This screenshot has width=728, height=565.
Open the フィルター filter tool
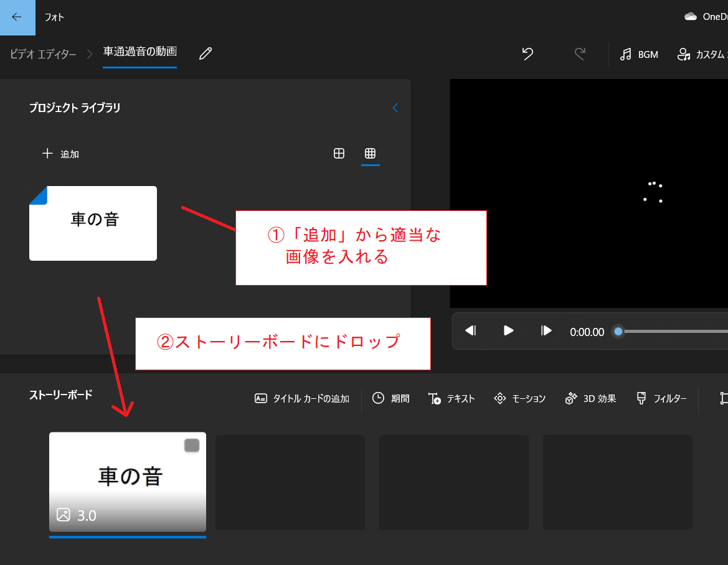[x=661, y=398]
